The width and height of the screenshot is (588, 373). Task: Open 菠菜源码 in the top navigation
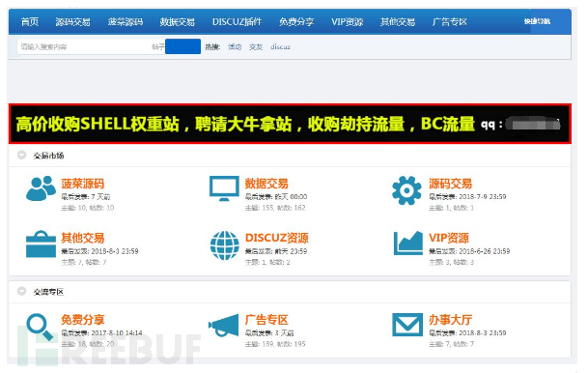click(x=126, y=22)
